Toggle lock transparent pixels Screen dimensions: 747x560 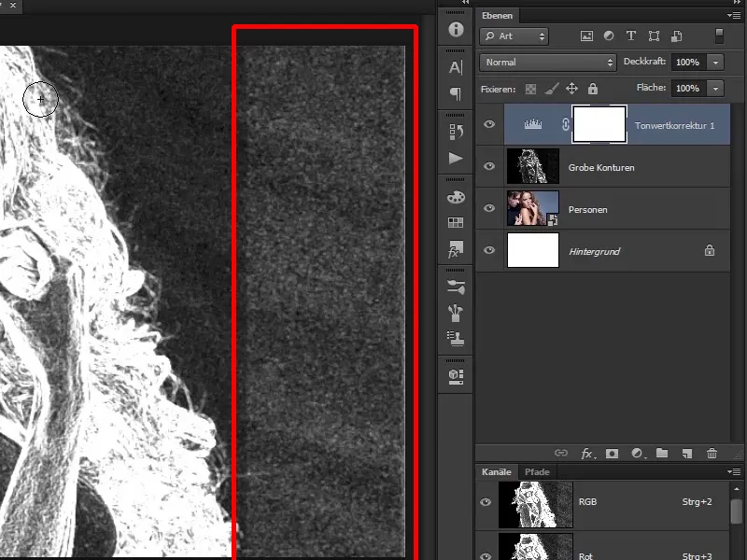pyautogui.click(x=530, y=89)
